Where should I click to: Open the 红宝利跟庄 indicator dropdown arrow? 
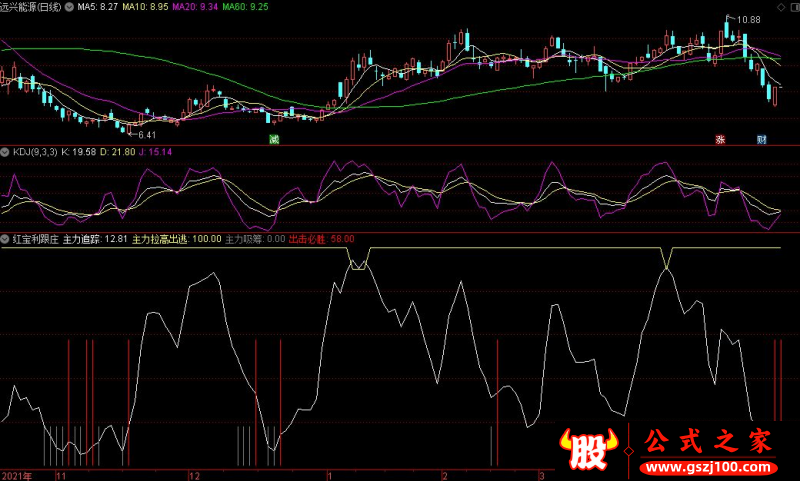(x=5, y=239)
